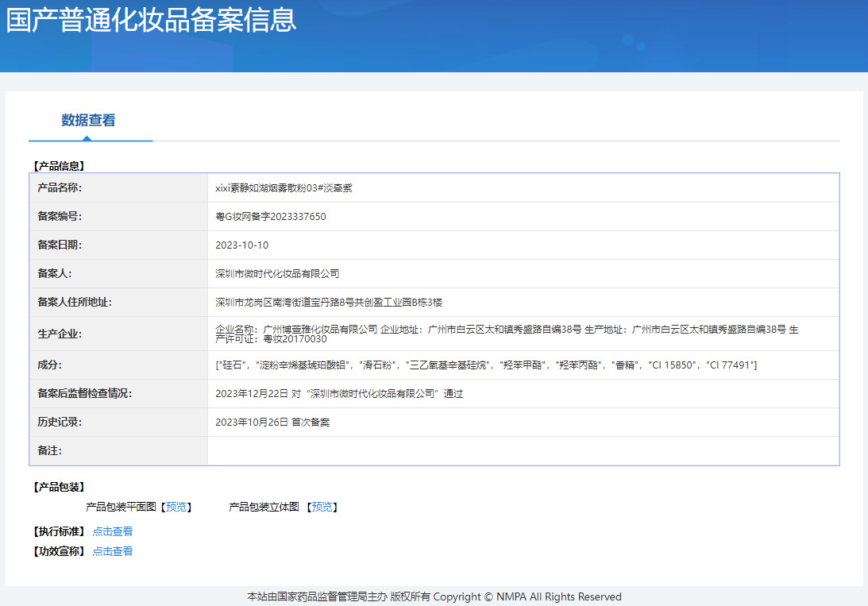Click the 成分 ingredients list text
Viewport: 868px width, 606px height.
point(486,365)
